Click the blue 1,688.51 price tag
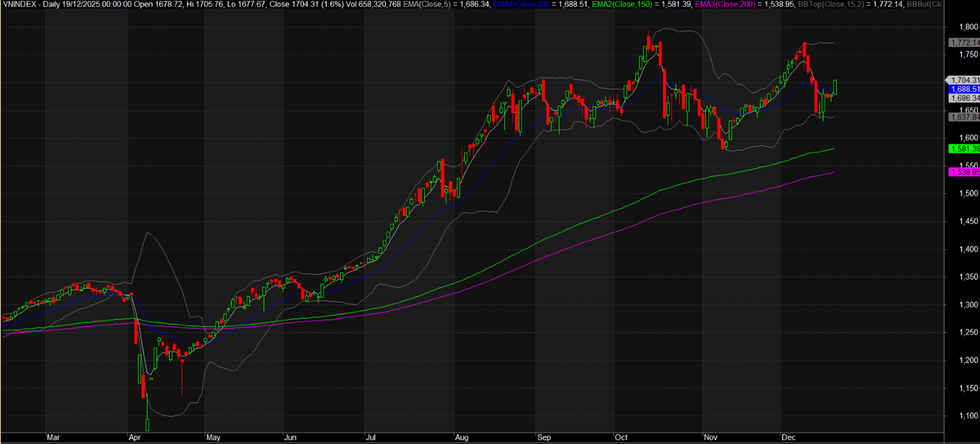Image resolution: width=980 pixels, height=444 pixels. pos(963,89)
